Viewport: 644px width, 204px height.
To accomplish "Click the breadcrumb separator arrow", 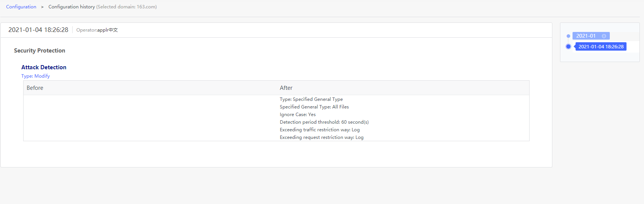I will [x=42, y=7].
